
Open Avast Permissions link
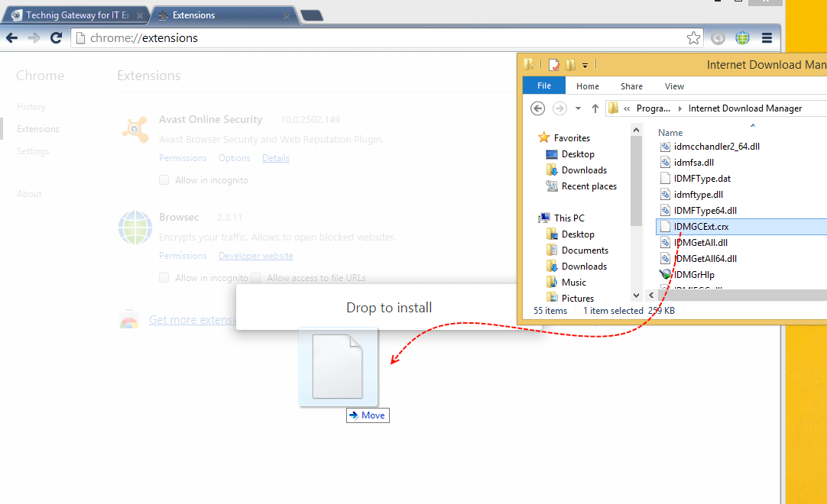(183, 158)
